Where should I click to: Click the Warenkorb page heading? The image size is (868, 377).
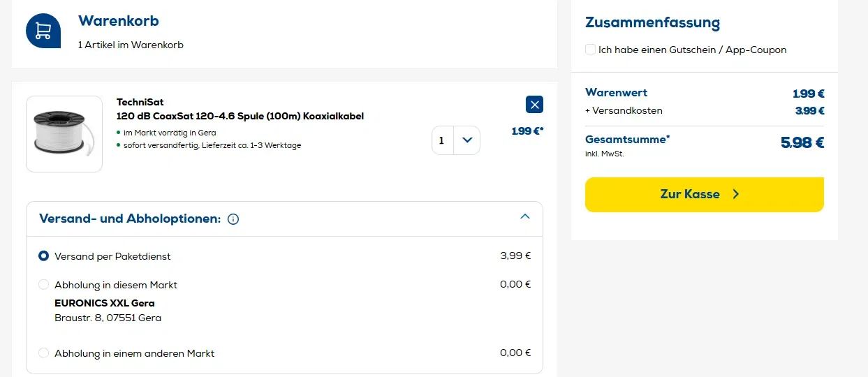119,21
